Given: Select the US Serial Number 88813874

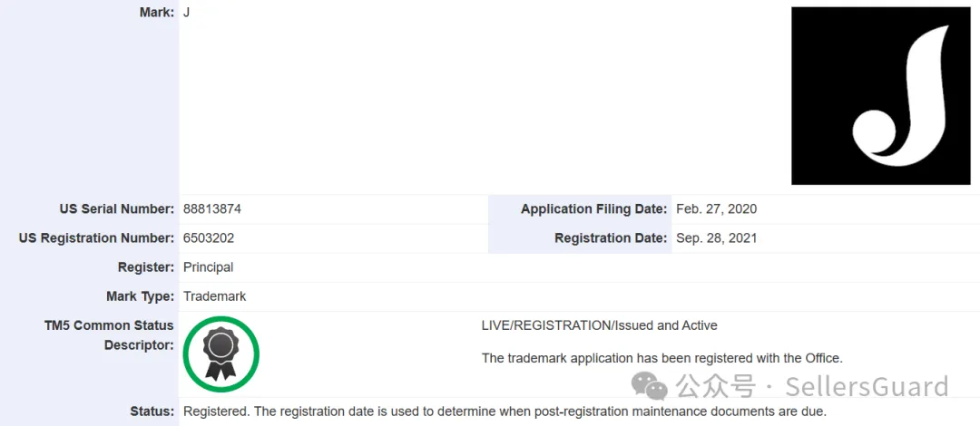Looking at the screenshot, I should pyautogui.click(x=211, y=209).
